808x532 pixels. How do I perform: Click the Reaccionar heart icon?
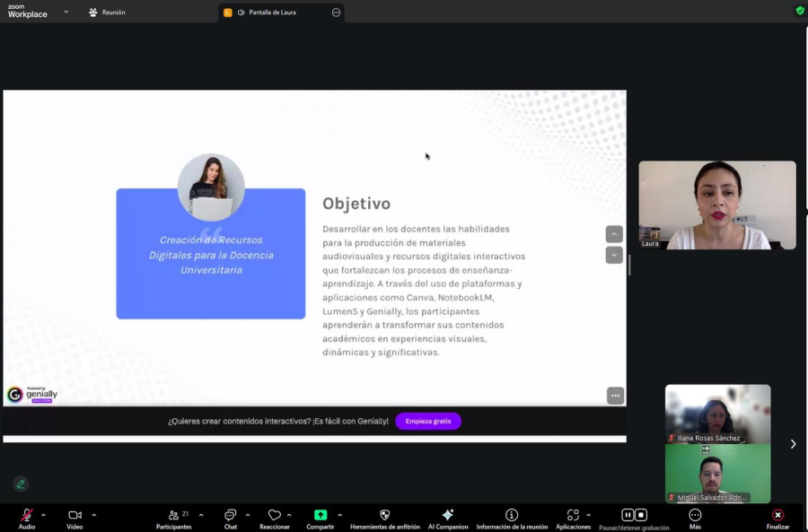[x=275, y=516]
